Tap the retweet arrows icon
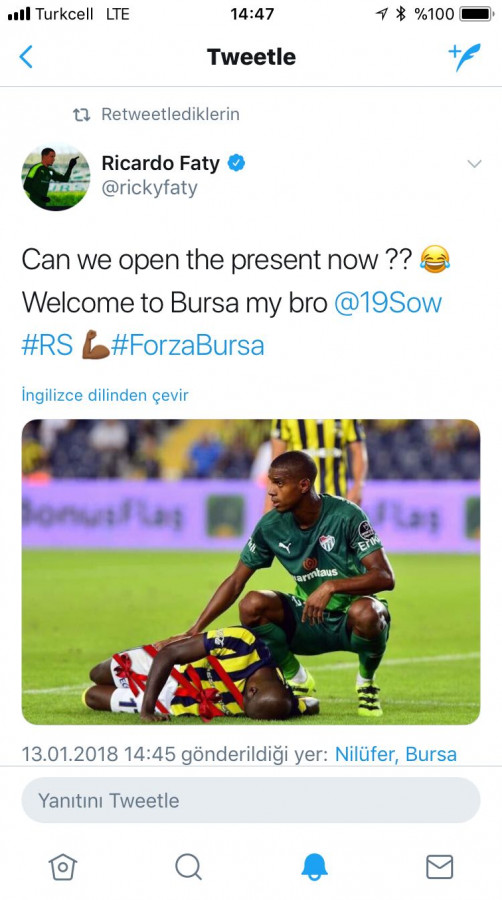 point(81,115)
